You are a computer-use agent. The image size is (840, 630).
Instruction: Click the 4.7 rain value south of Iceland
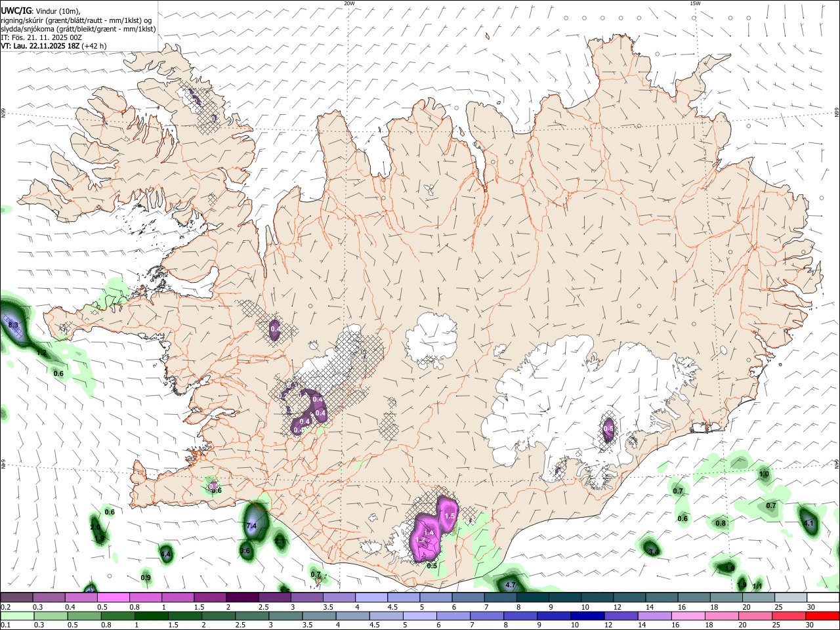[511, 584]
